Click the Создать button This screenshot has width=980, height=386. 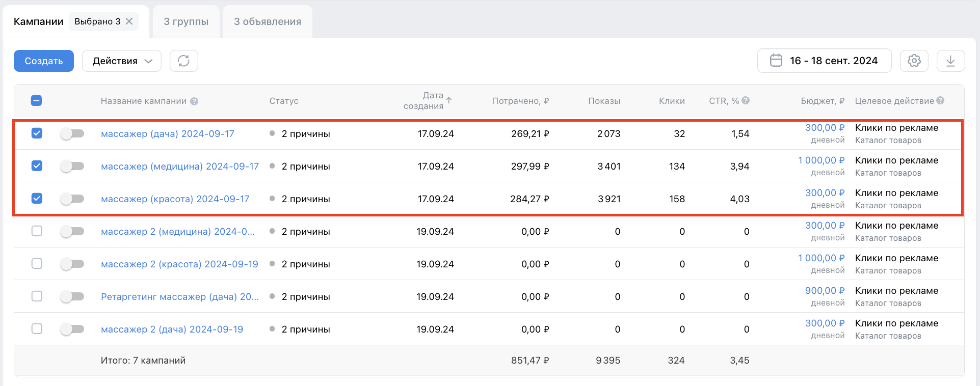(44, 61)
